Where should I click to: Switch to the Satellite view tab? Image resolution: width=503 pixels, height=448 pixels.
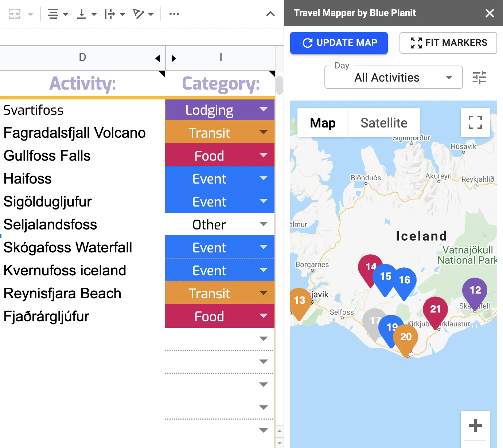click(384, 123)
